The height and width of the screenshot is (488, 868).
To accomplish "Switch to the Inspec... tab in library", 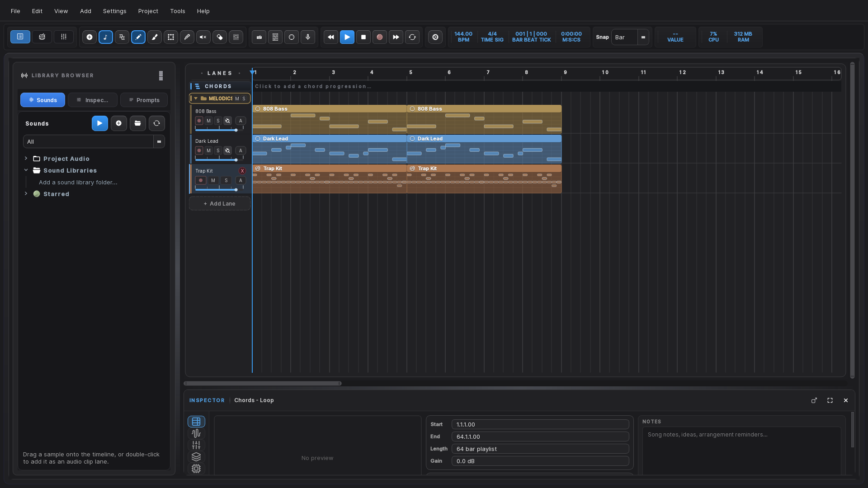I will [93, 100].
